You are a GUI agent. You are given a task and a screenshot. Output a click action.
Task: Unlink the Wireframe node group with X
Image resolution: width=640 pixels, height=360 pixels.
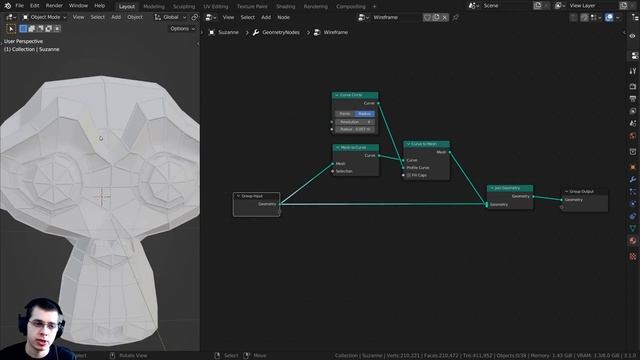click(445, 17)
